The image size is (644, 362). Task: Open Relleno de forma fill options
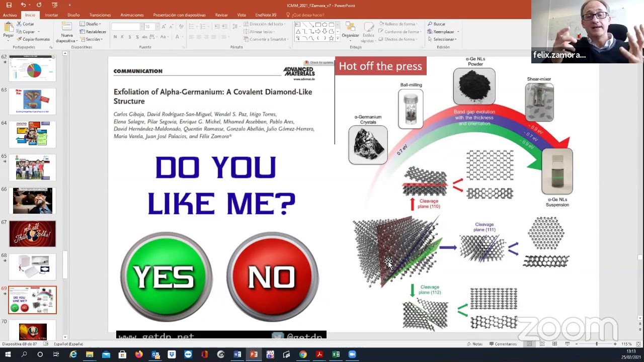pyautogui.click(x=398, y=24)
